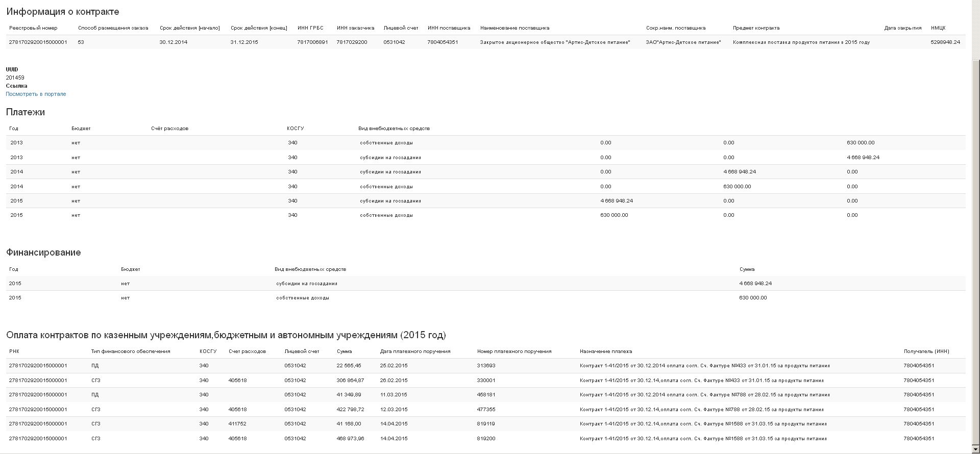Select payment order number 819200
Image resolution: width=980 pixels, height=454 pixels.
(x=486, y=439)
